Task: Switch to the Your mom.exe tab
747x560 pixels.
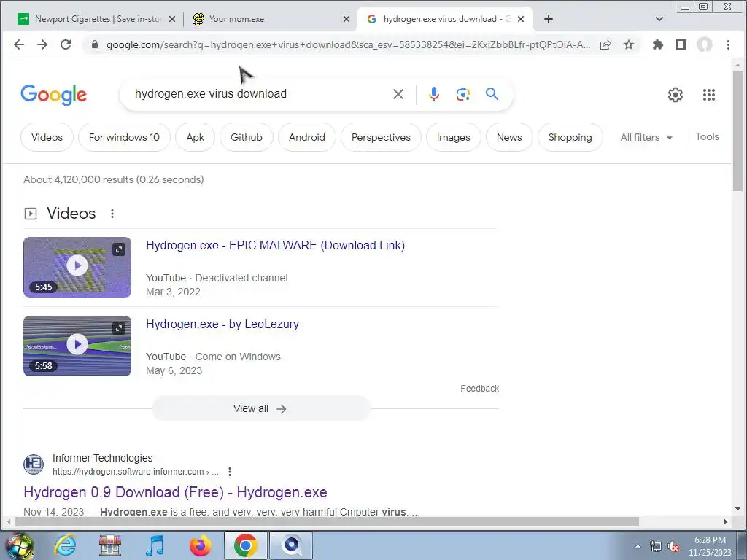Action: tap(270, 19)
